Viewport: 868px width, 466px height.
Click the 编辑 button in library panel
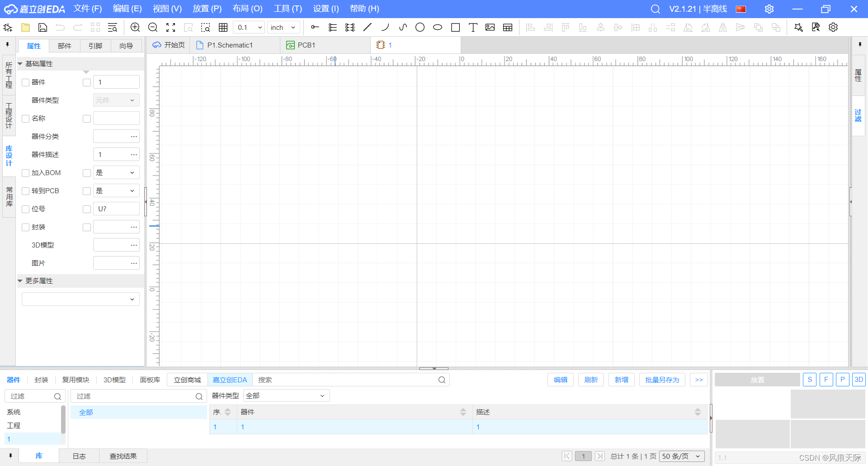pyautogui.click(x=561, y=380)
